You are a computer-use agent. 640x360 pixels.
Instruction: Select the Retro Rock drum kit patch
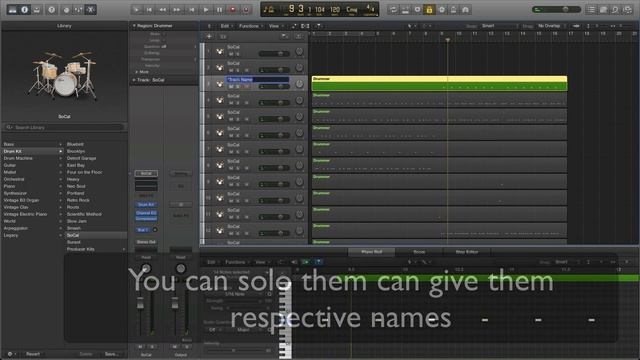[x=78, y=200]
